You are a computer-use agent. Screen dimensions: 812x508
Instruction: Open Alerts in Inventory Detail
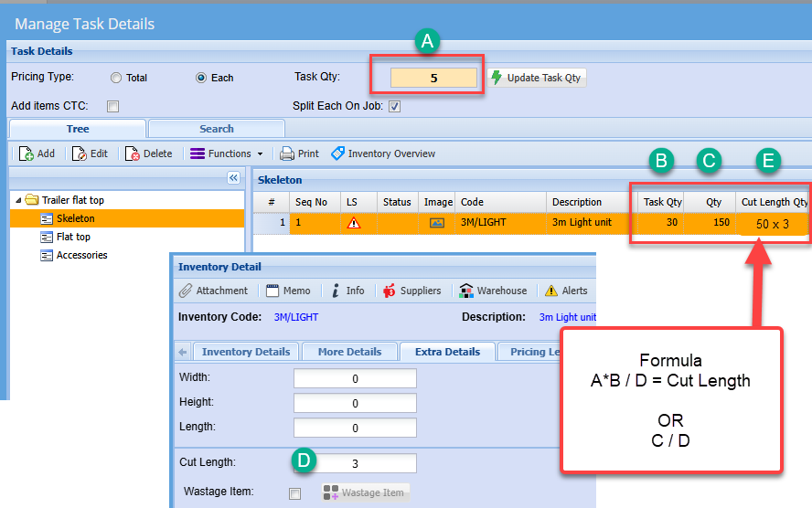pos(566,291)
